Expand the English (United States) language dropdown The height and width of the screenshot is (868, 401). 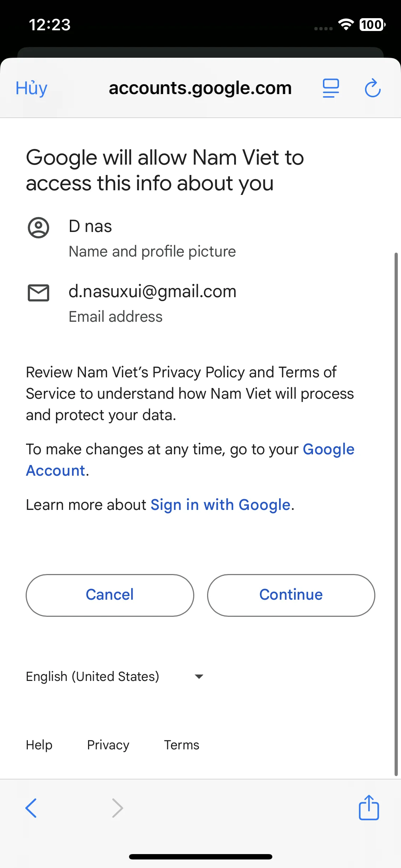point(93,676)
